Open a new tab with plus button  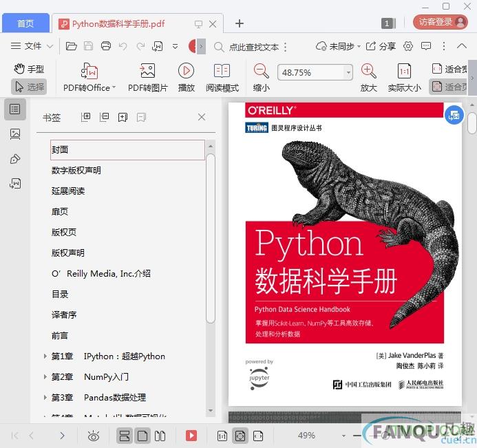pyautogui.click(x=240, y=23)
